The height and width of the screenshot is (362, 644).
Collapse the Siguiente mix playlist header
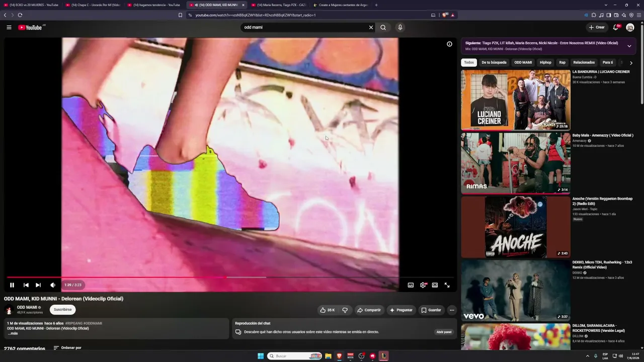coord(629,46)
